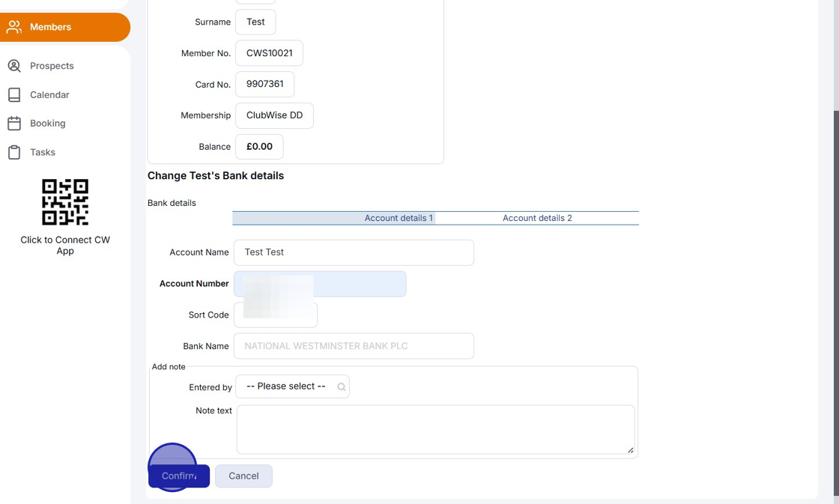Cancel the bank details change
Viewport: 839px width, 504px height.
click(243, 476)
